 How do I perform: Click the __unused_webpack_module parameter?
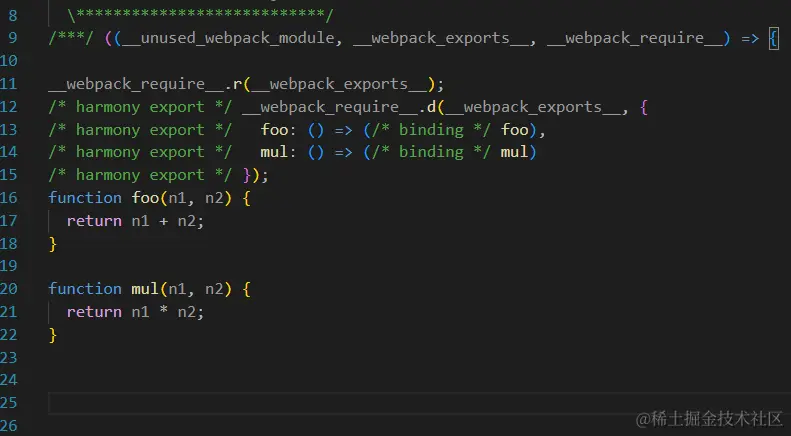pos(228,38)
